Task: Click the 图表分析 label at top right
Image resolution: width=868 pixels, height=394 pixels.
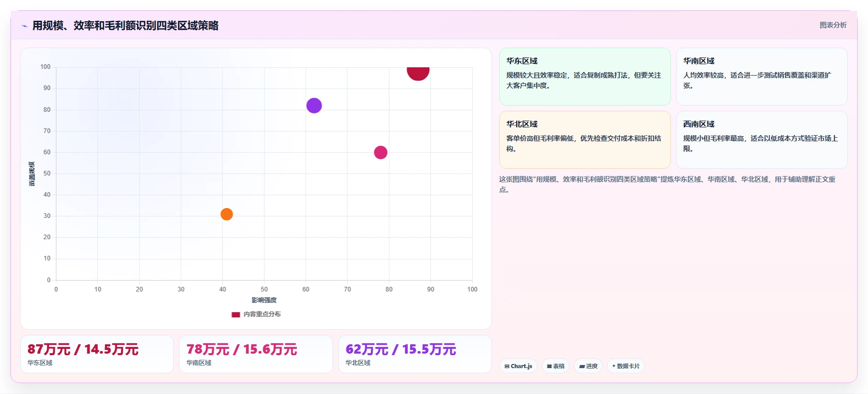Action: (833, 25)
